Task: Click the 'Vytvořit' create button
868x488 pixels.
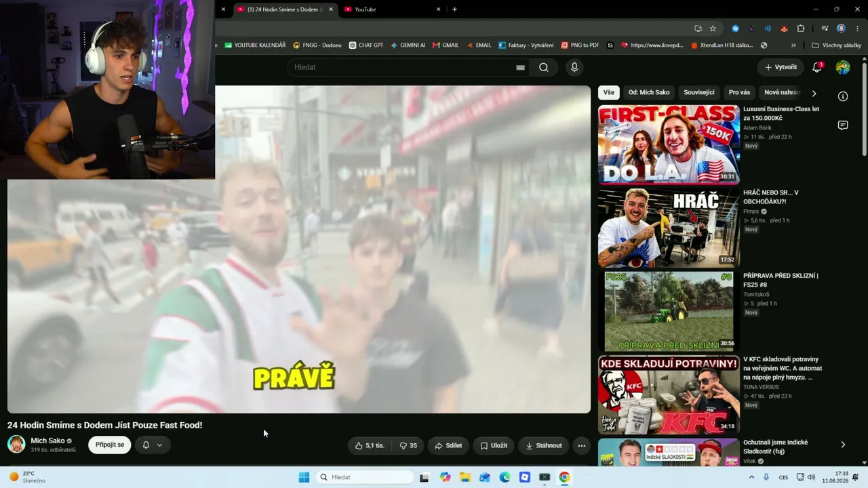Action: pos(781,67)
